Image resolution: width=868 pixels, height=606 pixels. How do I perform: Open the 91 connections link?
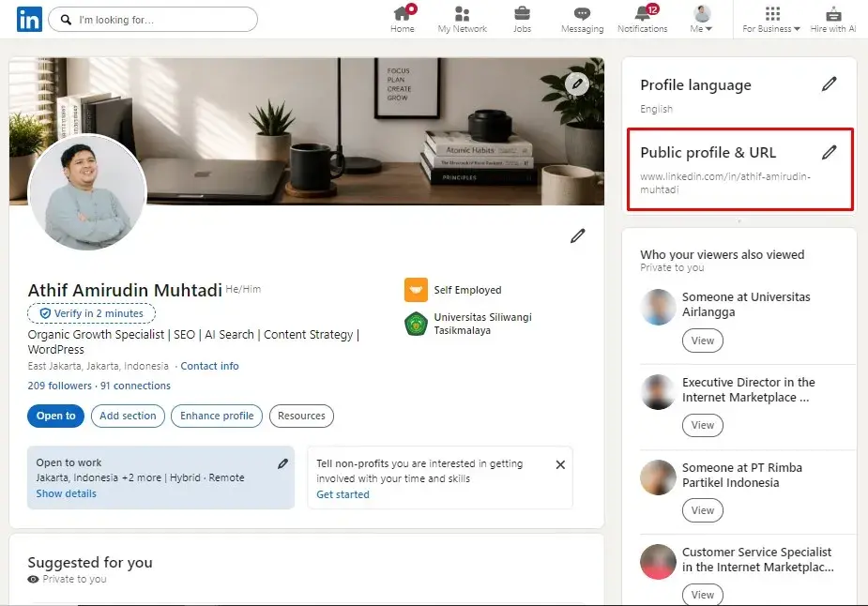point(136,386)
